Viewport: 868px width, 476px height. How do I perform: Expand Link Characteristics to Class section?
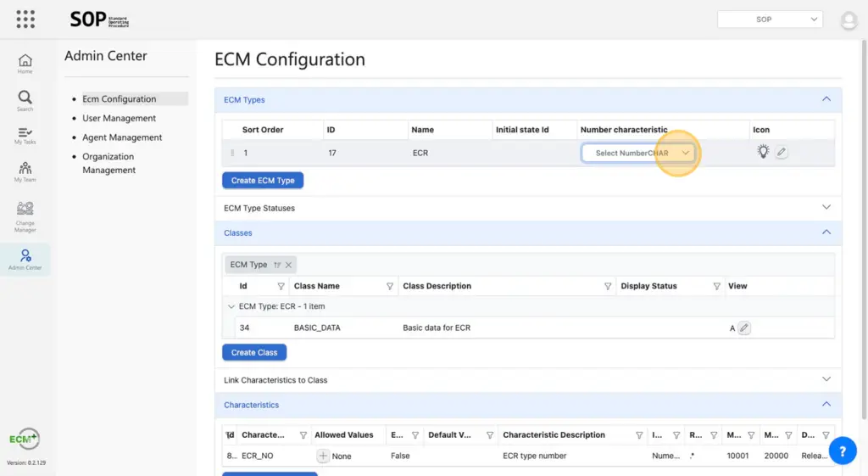[826, 380]
